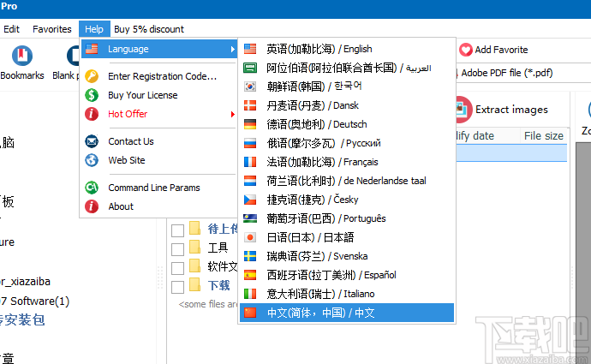Check the box for folder 待上传
591x364 pixels.
tap(177, 230)
